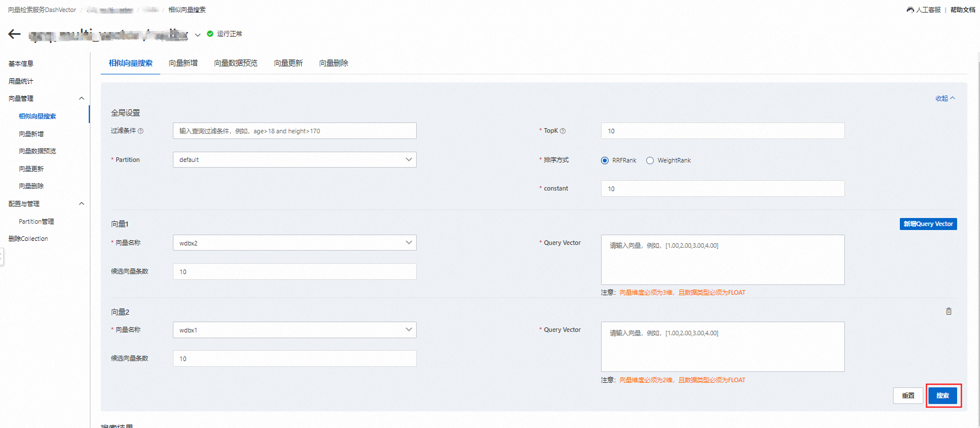Viewport: 980px width, 428px height.
Task: Open the 向量1 向量名称 dropdown showing wdbx2
Action: click(x=294, y=243)
